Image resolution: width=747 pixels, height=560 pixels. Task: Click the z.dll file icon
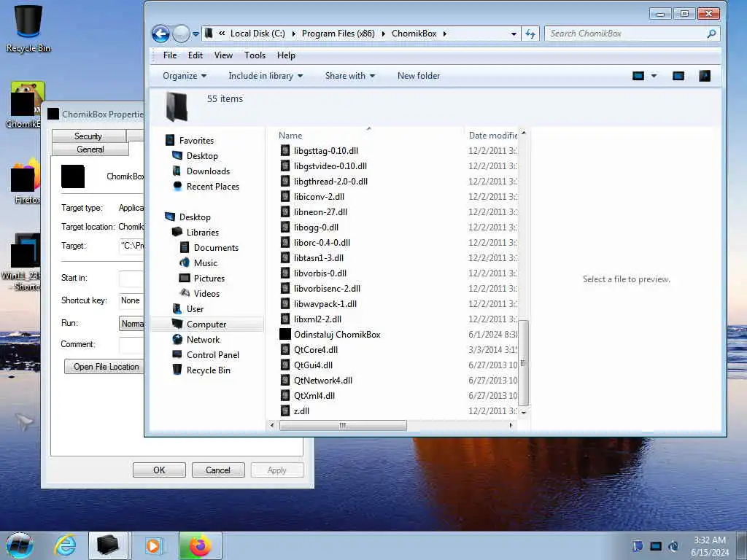click(285, 411)
